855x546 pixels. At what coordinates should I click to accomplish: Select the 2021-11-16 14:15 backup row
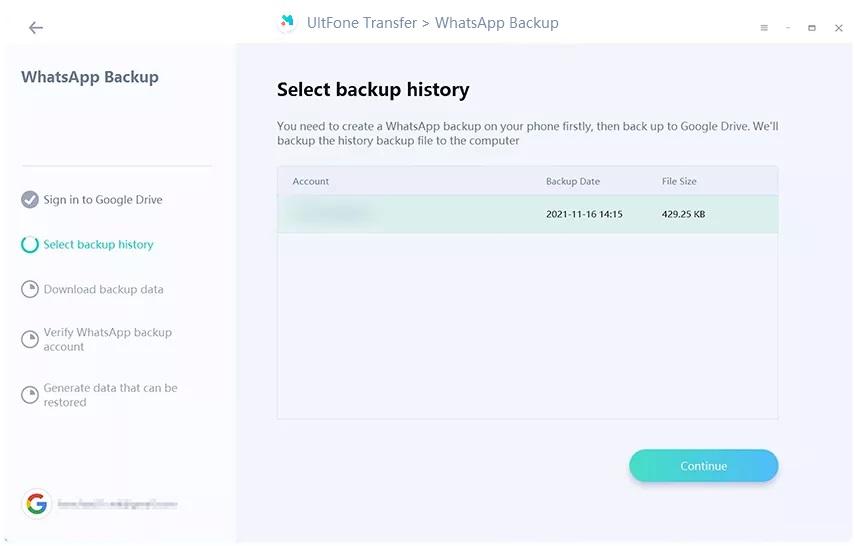tap(527, 214)
